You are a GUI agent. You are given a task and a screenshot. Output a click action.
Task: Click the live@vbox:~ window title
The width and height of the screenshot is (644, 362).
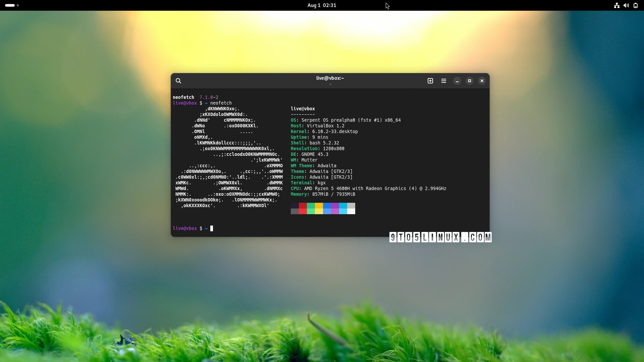(x=330, y=78)
